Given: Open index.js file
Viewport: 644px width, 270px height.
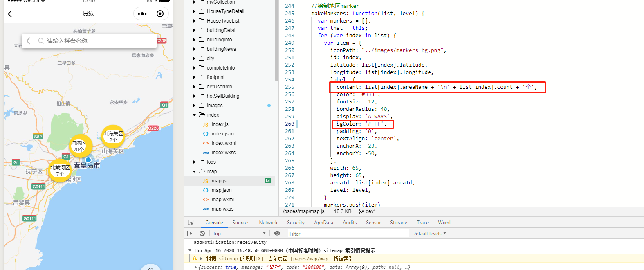Looking at the screenshot, I should pos(220,124).
